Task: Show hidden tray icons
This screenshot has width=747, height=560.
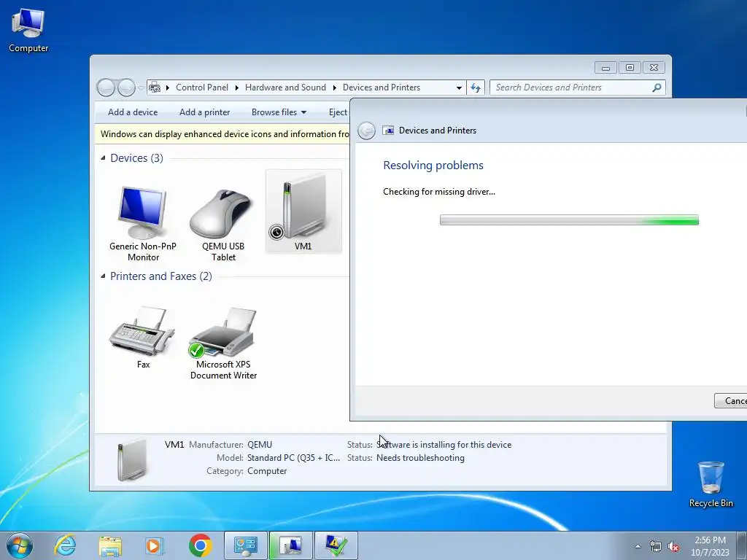Action: [638, 546]
